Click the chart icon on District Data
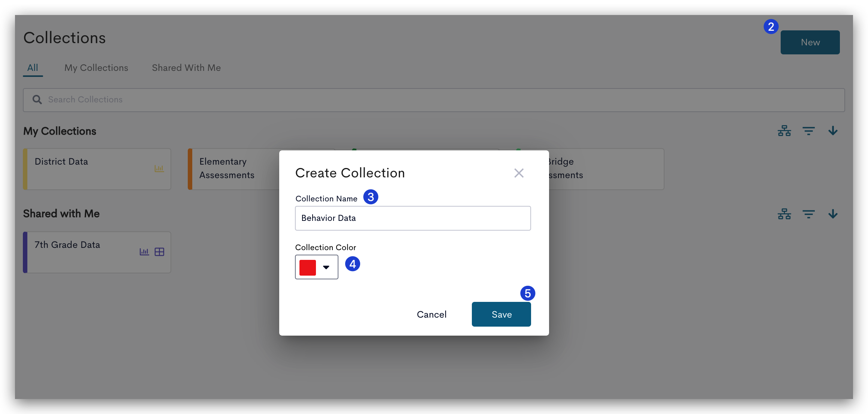 coord(159,168)
